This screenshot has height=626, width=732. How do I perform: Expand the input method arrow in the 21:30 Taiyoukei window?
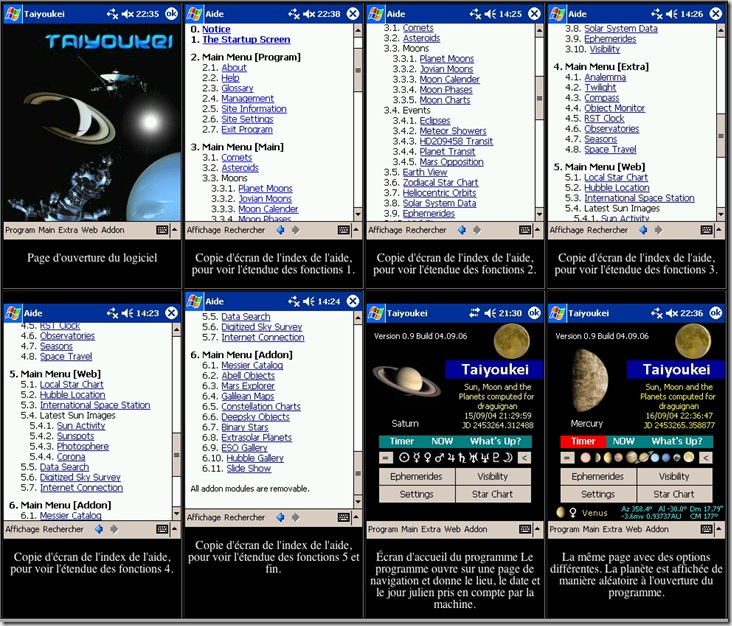pos(537,529)
